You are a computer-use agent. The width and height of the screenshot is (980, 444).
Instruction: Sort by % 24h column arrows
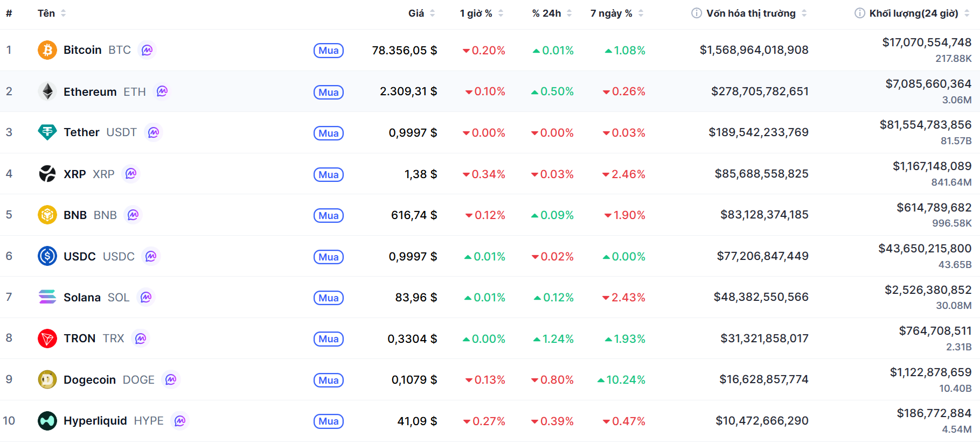[569, 13]
